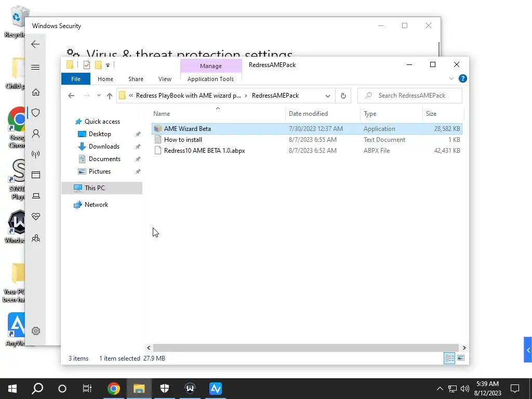Open the Share ribbon tab
The height and width of the screenshot is (399, 532).
coord(136,79)
